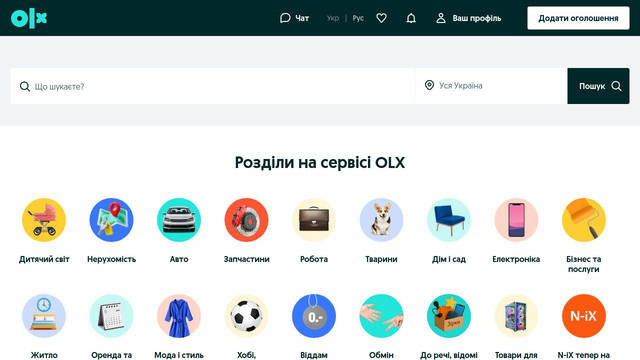Open Авто car category icon
The height and width of the screenshot is (360, 640).
click(179, 220)
